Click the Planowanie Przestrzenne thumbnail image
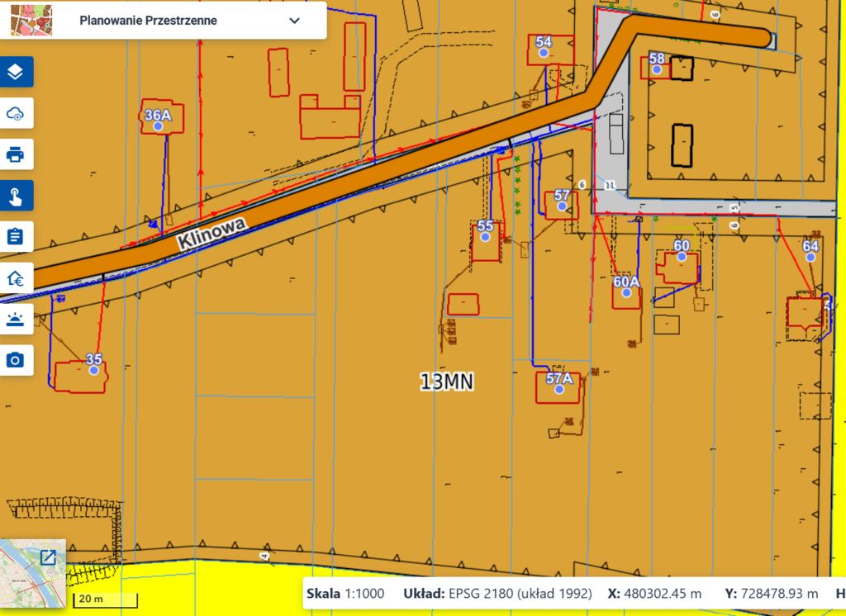The height and width of the screenshot is (616, 846). coord(32,20)
